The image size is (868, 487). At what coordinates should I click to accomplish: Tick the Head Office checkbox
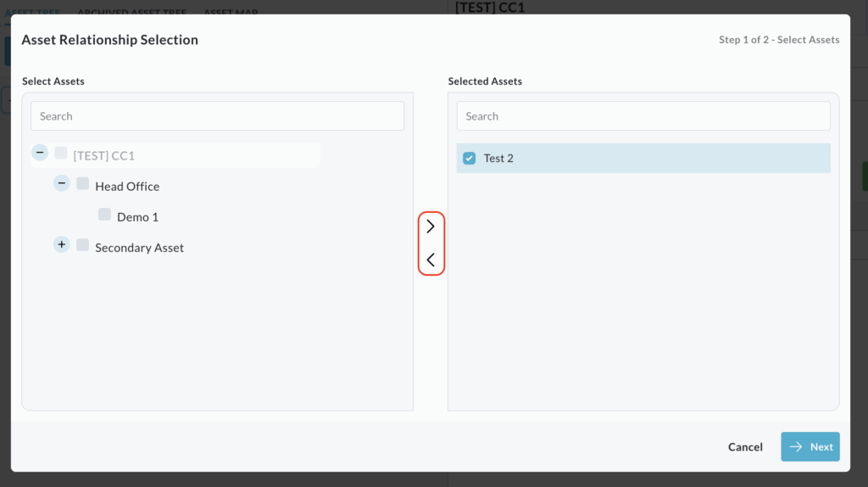coord(83,184)
